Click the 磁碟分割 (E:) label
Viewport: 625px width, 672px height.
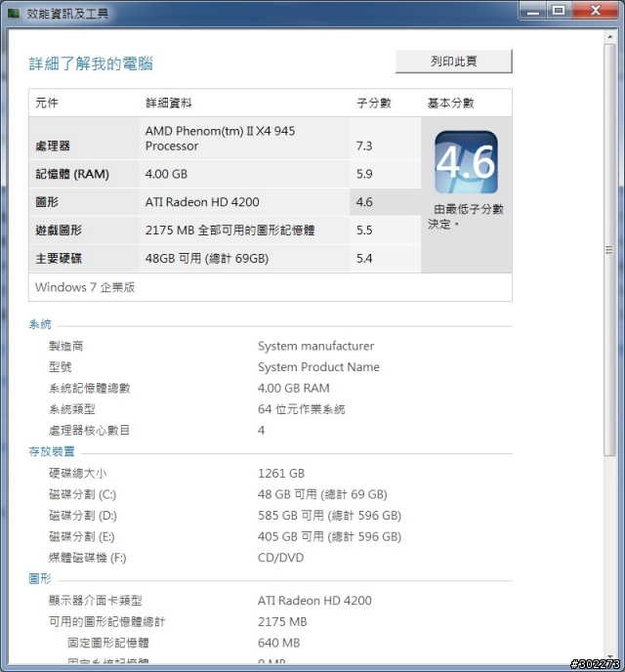81,536
